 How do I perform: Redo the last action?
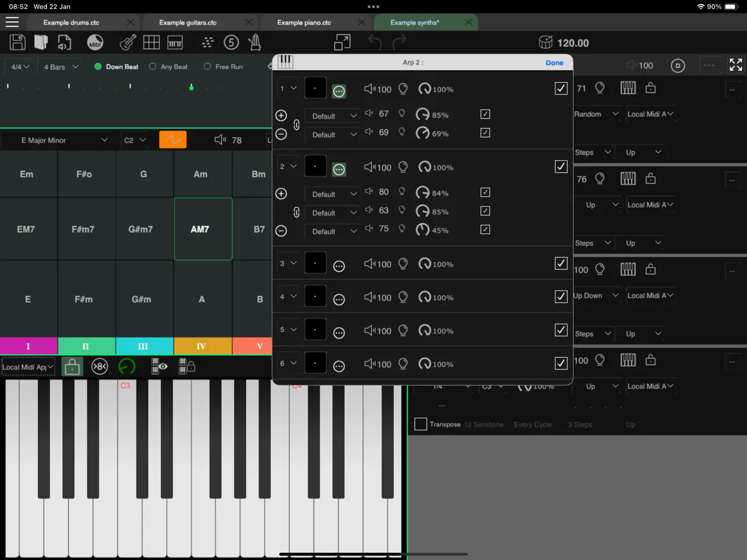(400, 42)
